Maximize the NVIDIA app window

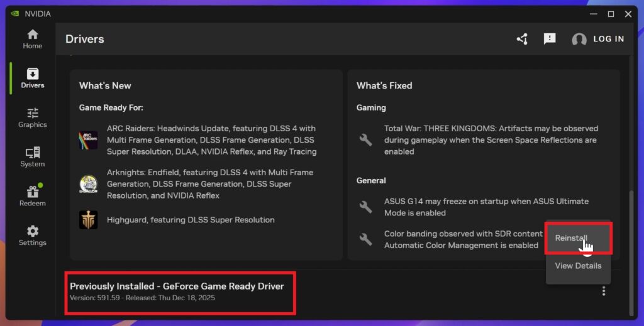coord(611,14)
